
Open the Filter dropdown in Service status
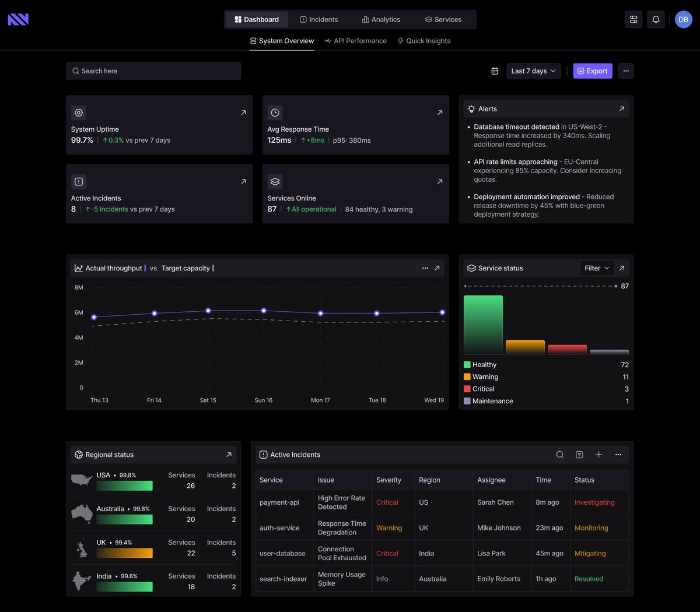(596, 268)
